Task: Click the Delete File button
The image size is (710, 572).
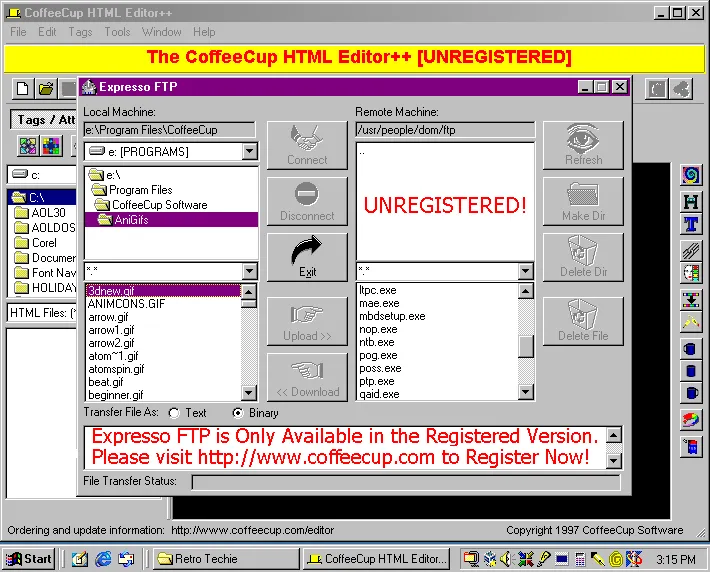Action: (x=583, y=322)
